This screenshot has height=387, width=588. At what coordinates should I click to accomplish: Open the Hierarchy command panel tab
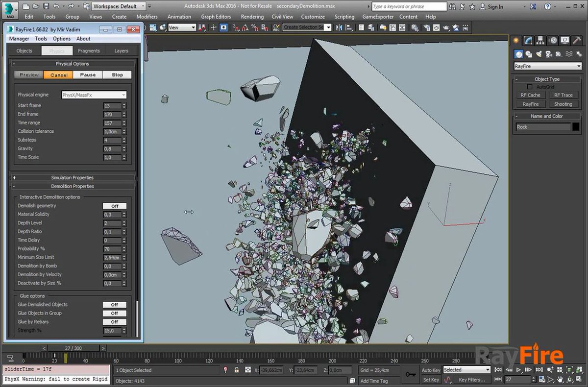(x=540, y=40)
